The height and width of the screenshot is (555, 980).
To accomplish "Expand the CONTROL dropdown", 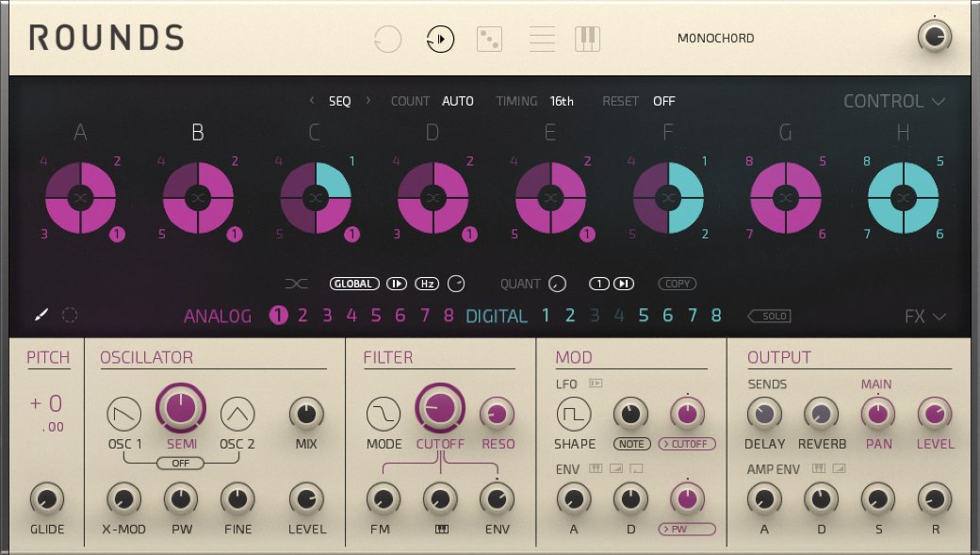I will [x=894, y=101].
